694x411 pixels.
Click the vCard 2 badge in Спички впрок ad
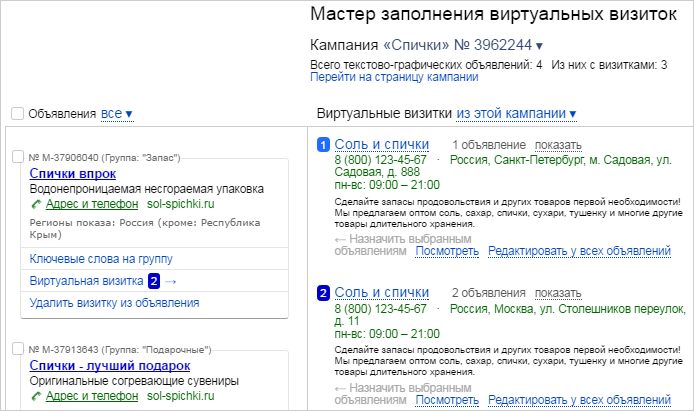click(x=153, y=281)
